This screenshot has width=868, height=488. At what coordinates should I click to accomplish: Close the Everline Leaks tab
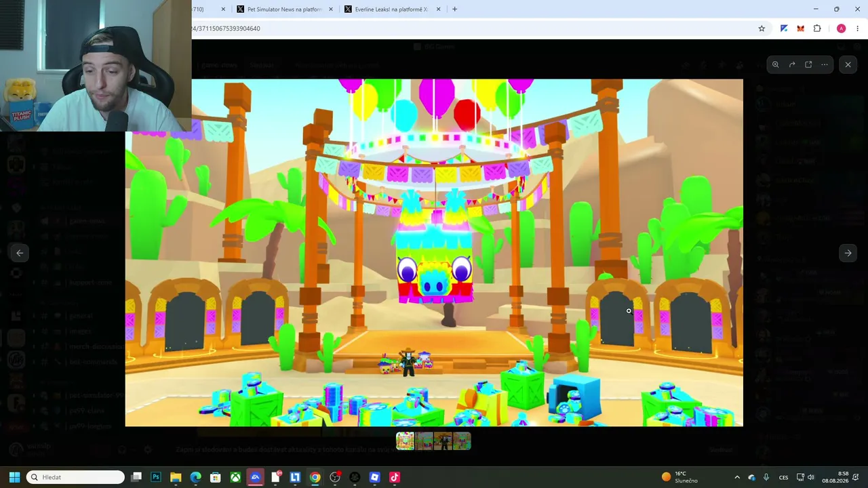(x=438, y=9)
